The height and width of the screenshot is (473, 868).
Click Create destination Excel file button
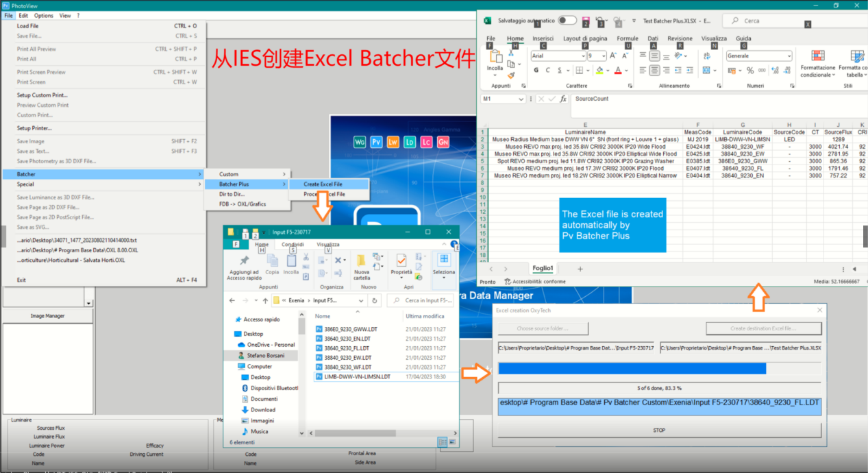pos(763,328)
